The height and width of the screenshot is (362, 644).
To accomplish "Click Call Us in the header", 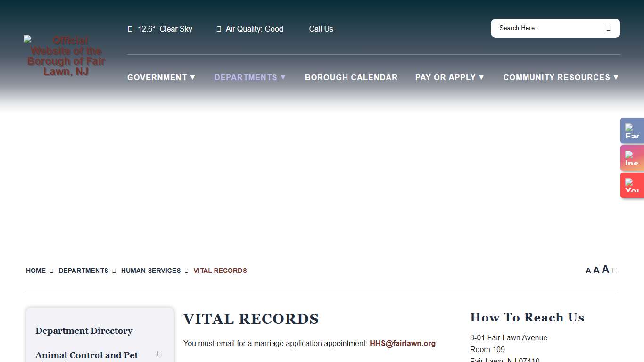I will click(x=321, y=29).
